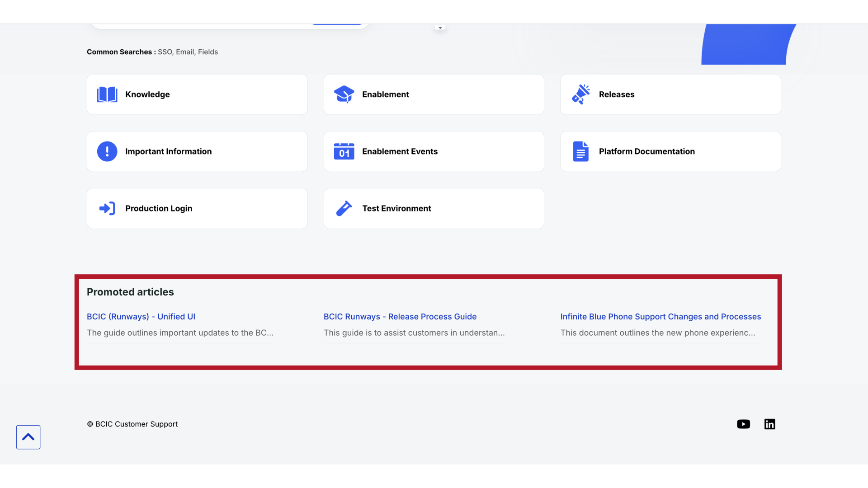Open article BCIC (Runways) - Unified UI
This screenshot has height=488, width=868.
click(141, 317)
